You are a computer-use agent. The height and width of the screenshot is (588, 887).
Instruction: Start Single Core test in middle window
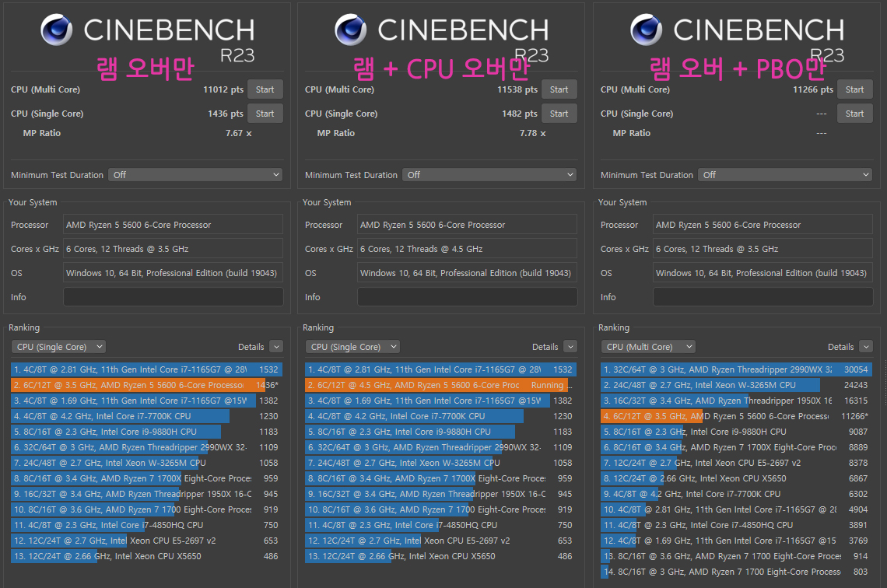pyautogui.click(x=559, y=114)
